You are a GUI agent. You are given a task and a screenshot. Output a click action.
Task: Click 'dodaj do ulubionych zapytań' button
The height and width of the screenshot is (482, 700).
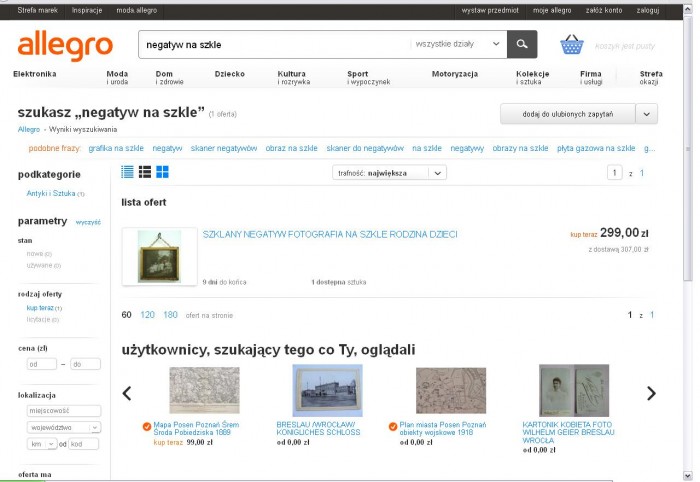point(567,114)
